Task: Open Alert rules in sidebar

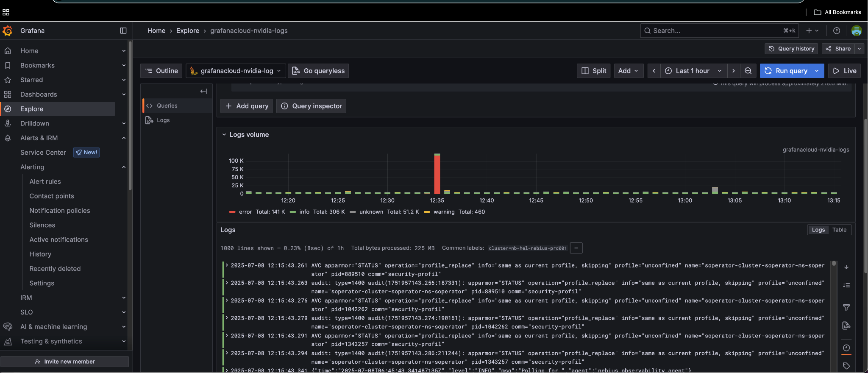Action: click(x=45, y=181)
